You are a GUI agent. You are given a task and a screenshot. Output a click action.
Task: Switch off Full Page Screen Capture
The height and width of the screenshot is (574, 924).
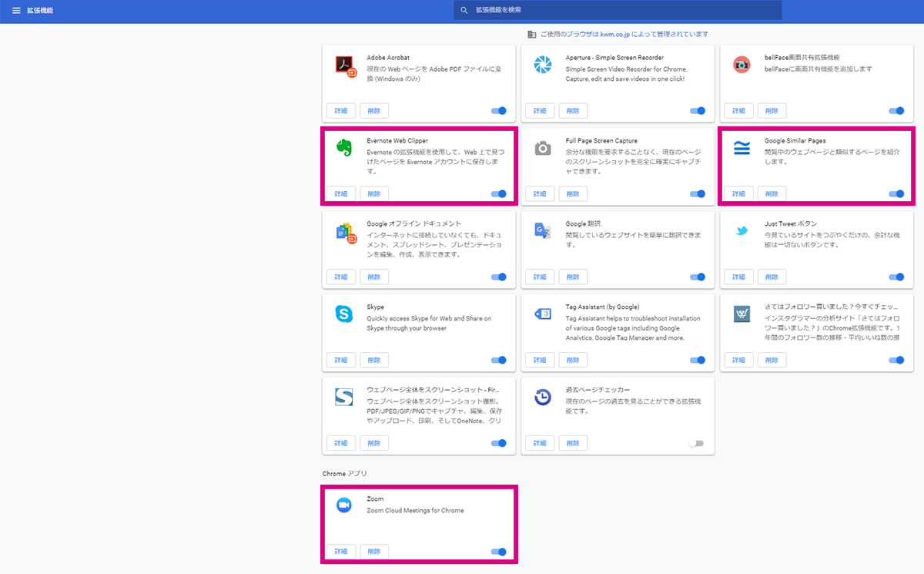(698, 194)
